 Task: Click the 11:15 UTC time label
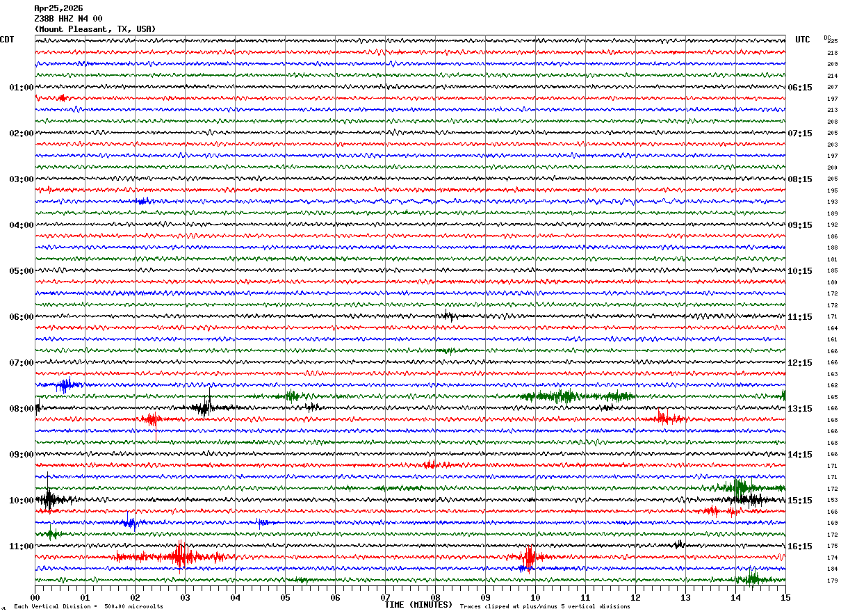(800, 317)
